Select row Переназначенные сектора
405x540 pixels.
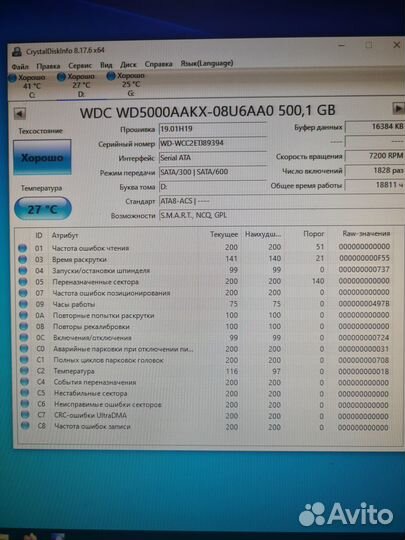point(205,281)
